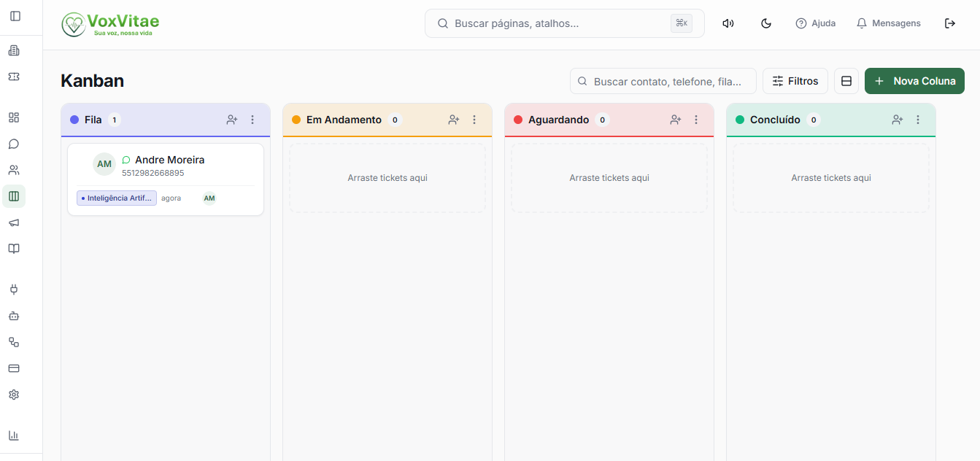Click the small AM assignee avatar

pyautogui.click(x=209, y=198)
